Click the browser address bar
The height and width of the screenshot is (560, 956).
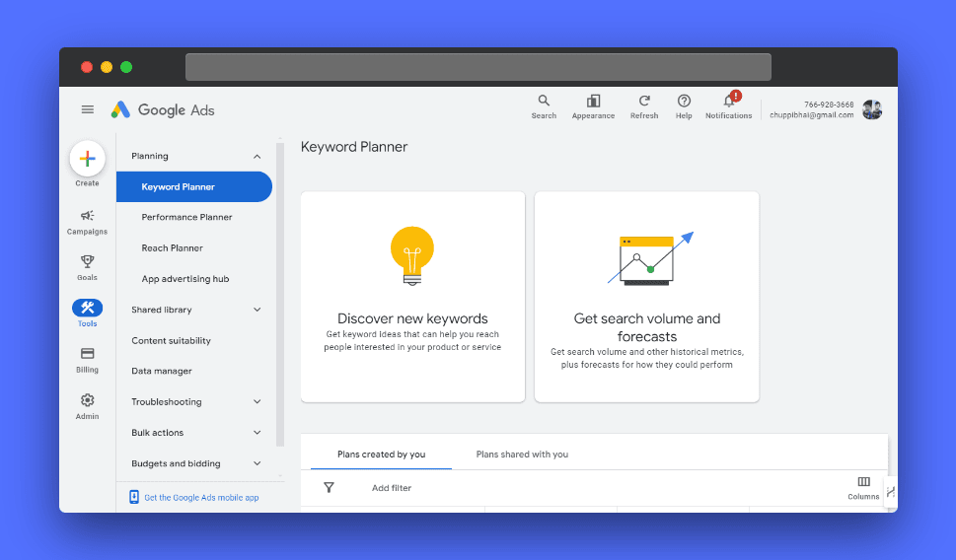[478, 66]
